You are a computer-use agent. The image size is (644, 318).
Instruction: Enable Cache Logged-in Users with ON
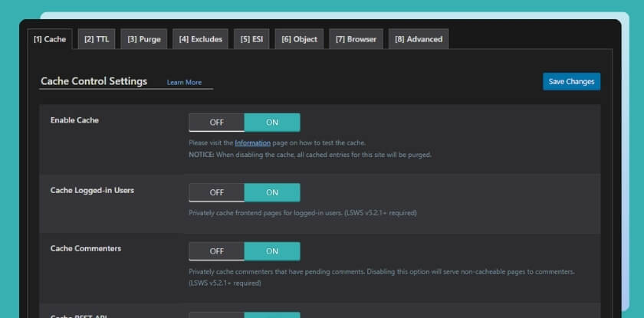point(272,192)
